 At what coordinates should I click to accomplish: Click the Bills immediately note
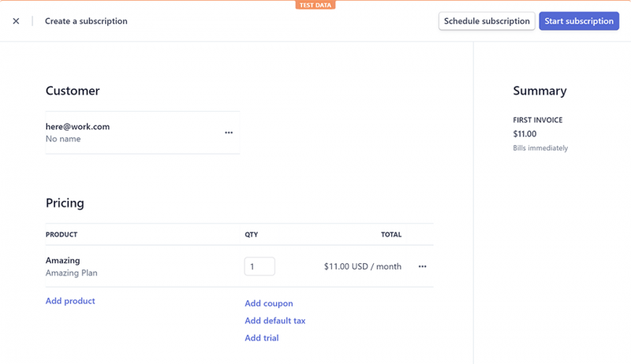pos(540,148)
